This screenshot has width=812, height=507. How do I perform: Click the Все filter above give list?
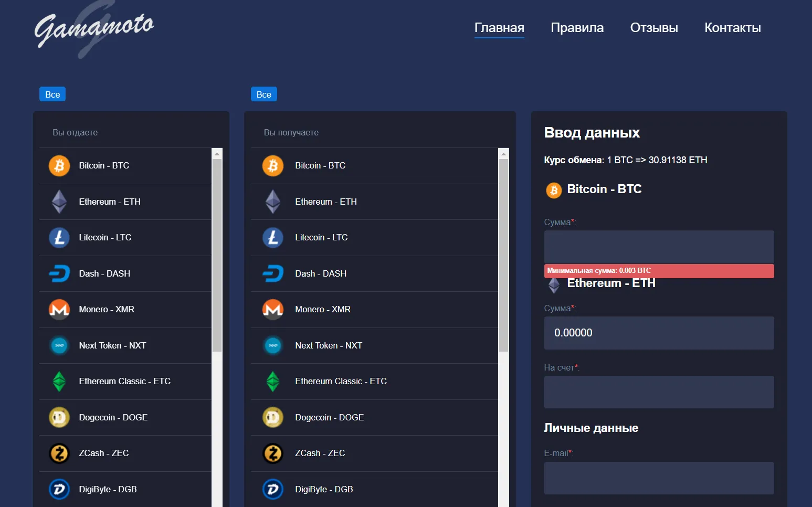tap(52, 94)
